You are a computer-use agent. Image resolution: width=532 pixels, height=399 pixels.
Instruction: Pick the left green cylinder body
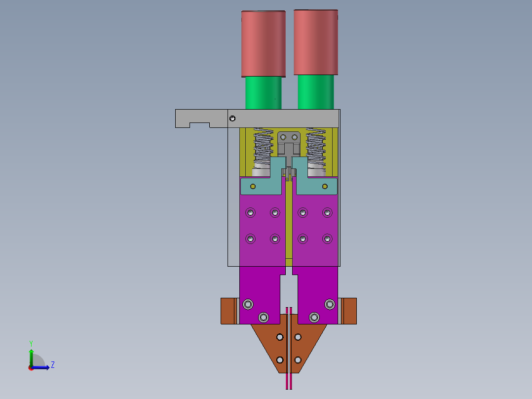coord(264,93)
